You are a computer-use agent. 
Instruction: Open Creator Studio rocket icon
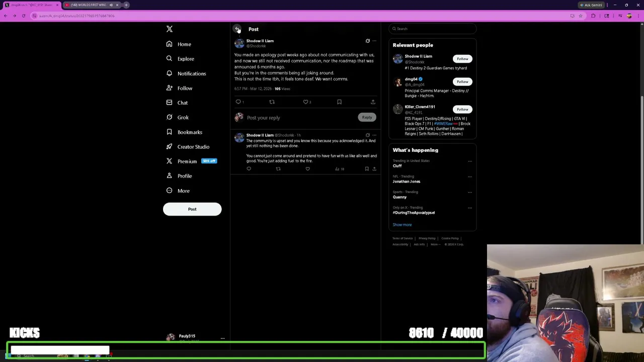pyautogui.click(x=169, y=147)
